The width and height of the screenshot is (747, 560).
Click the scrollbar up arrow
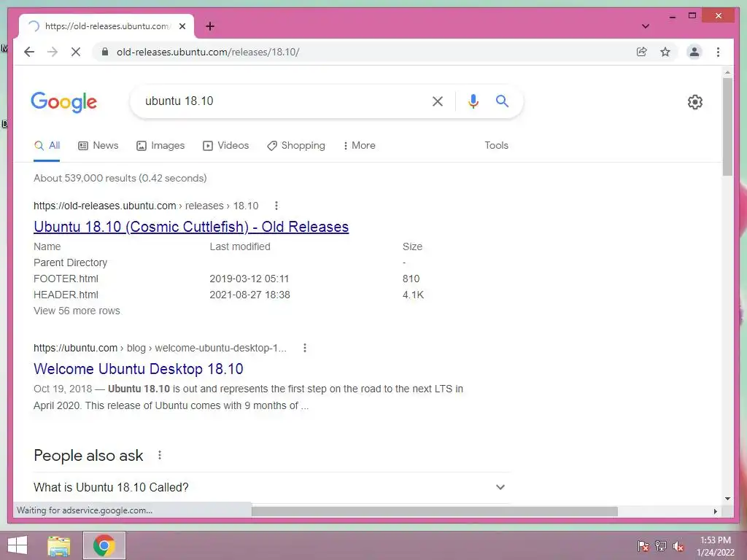pyautogui.click(x=727, y=73)
